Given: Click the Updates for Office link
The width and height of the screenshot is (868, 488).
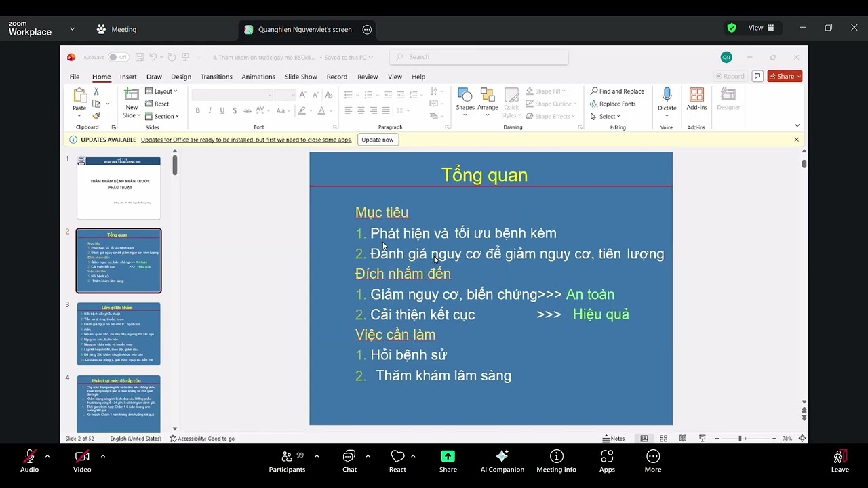Looking at the screenshot, I should coord(246,140).
